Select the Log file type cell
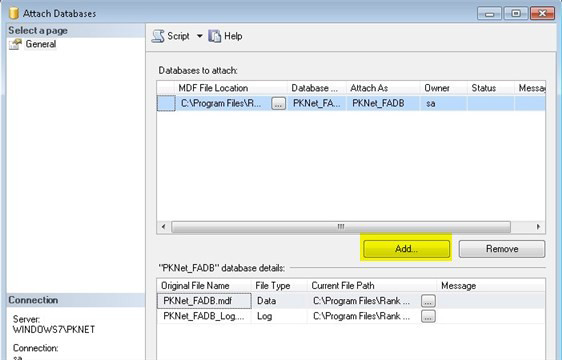Viewport: 562px width, 360px height. tap(280, 316)
